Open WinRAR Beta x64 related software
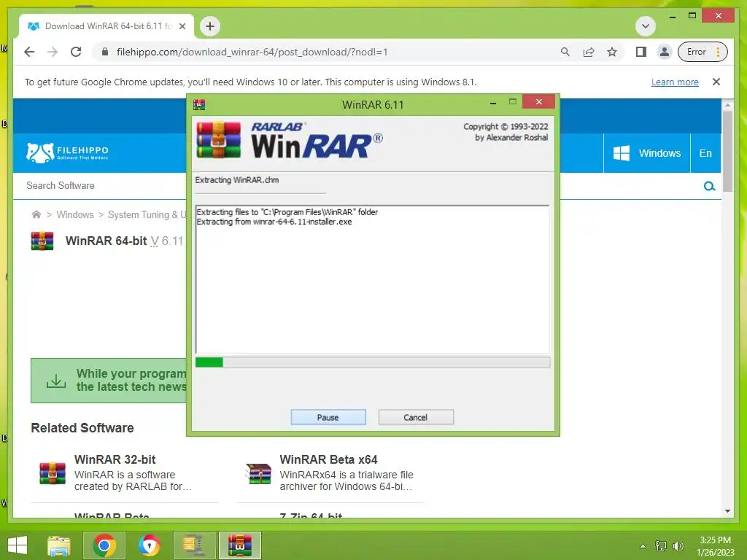 click(x=329, y=459)
